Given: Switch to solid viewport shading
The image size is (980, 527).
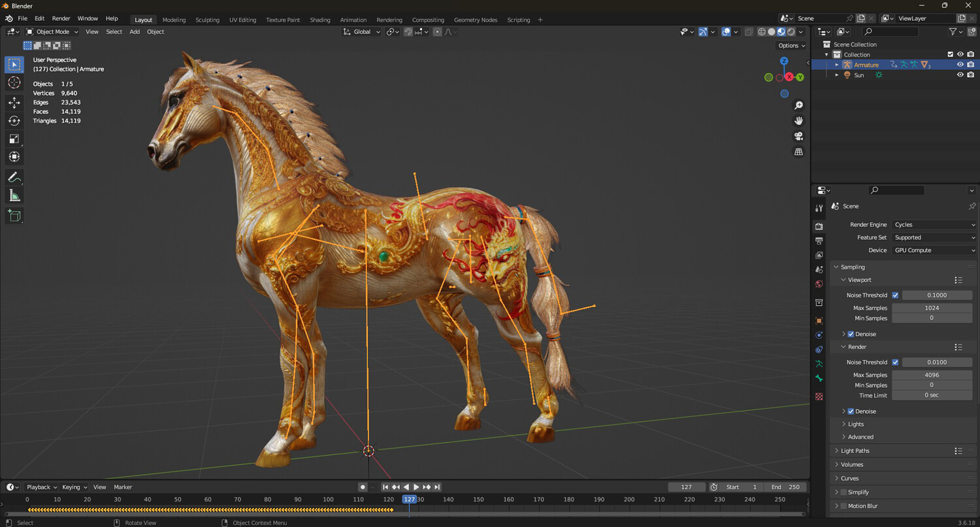Looking at the screenshot, I should [x=772, y=31].
